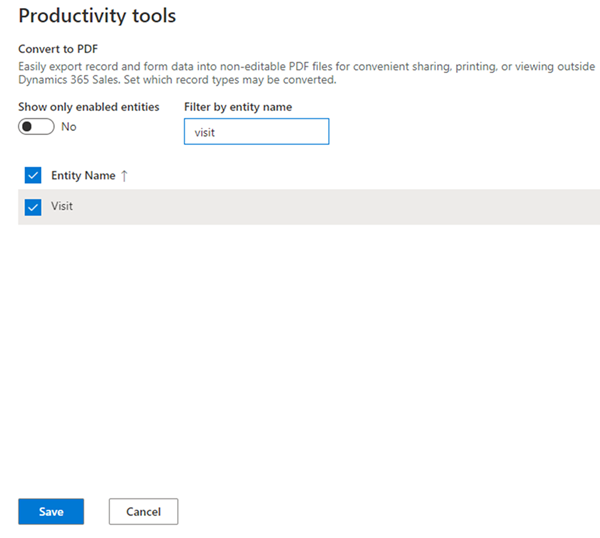Click the Filter by entity name field
This screenshot has height=538, width=600.
256,131
